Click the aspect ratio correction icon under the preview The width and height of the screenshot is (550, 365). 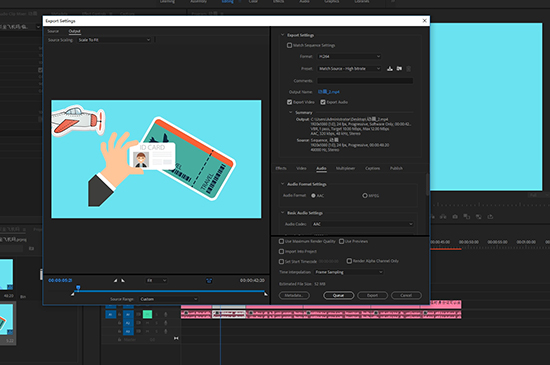[x=209, y=280]
